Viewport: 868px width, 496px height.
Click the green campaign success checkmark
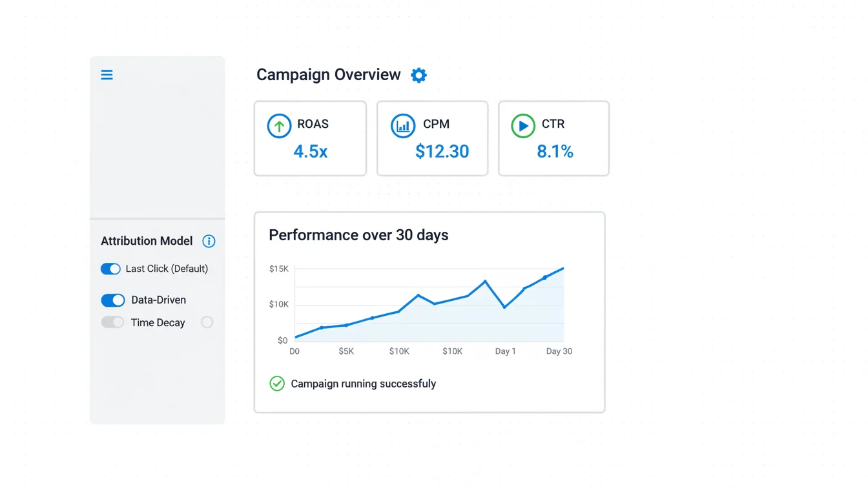coord(277,384)
